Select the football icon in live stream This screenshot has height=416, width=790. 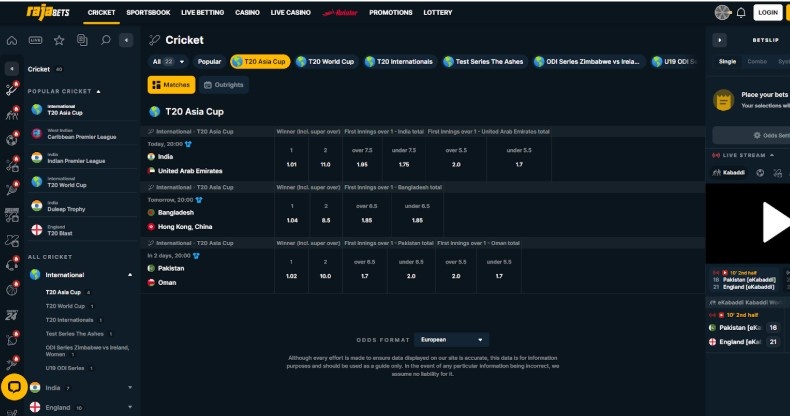pos(760,173)
